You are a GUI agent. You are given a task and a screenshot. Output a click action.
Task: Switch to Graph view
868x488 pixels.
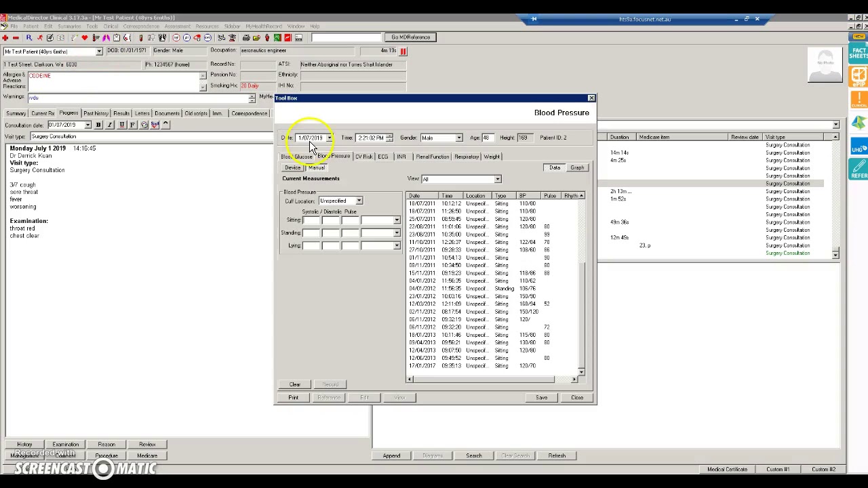pyautogui.click(x=577, y=167)
